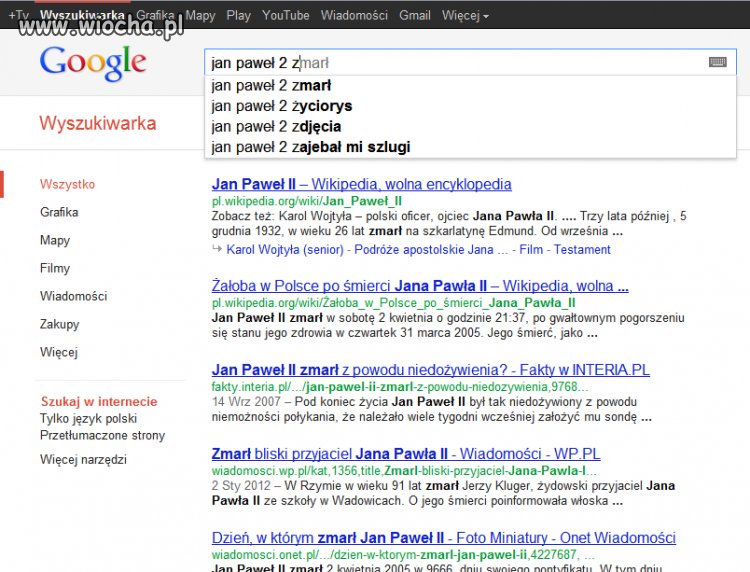
Task: Select Wiadomości filter in left sidebar
Action: 74,296
